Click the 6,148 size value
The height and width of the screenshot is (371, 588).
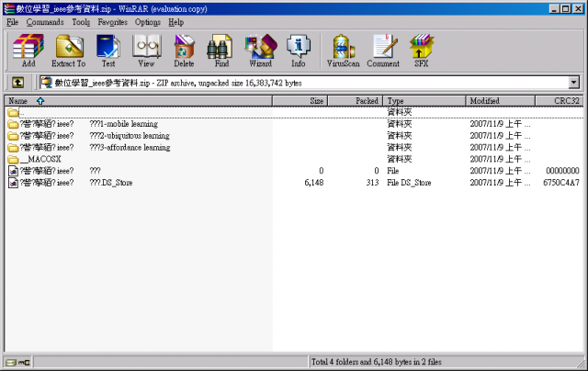314,183
